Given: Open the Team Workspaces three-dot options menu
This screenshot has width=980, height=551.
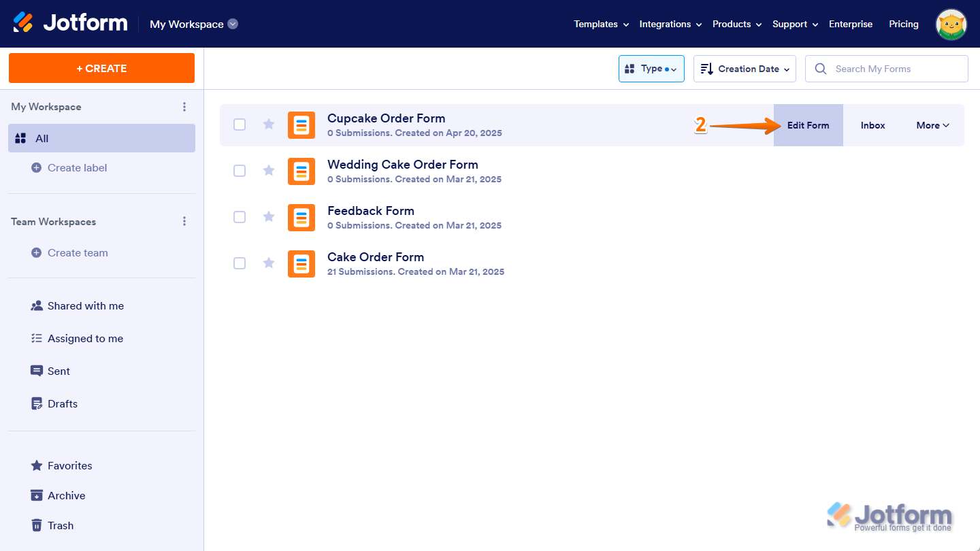Looking at the screenshot, I should [184, 222].
